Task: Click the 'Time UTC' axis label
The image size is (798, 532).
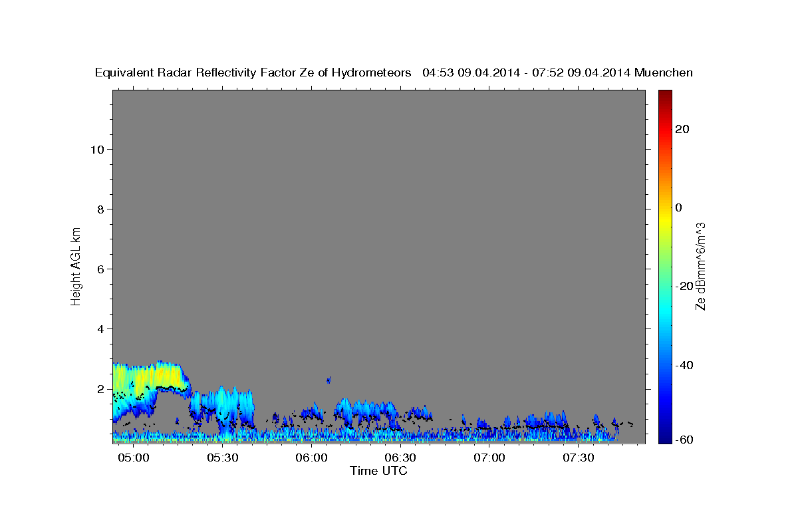Action: [x=378, y=471]
